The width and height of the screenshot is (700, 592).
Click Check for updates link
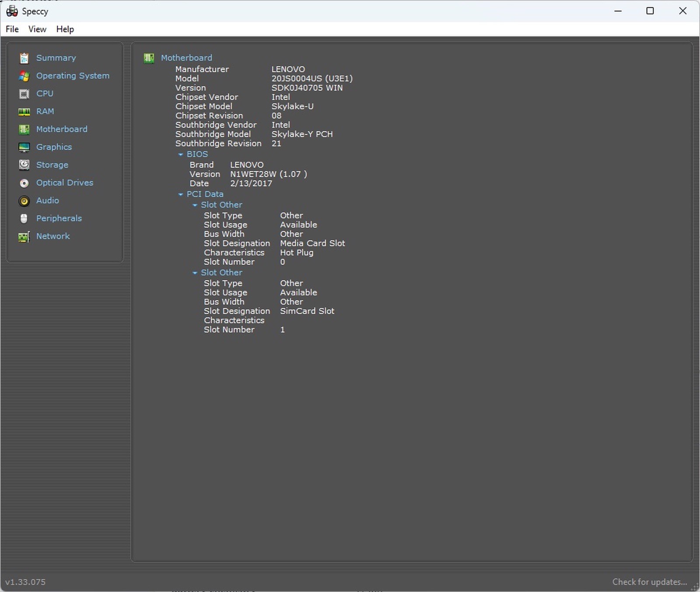click(x=650, y=582)
